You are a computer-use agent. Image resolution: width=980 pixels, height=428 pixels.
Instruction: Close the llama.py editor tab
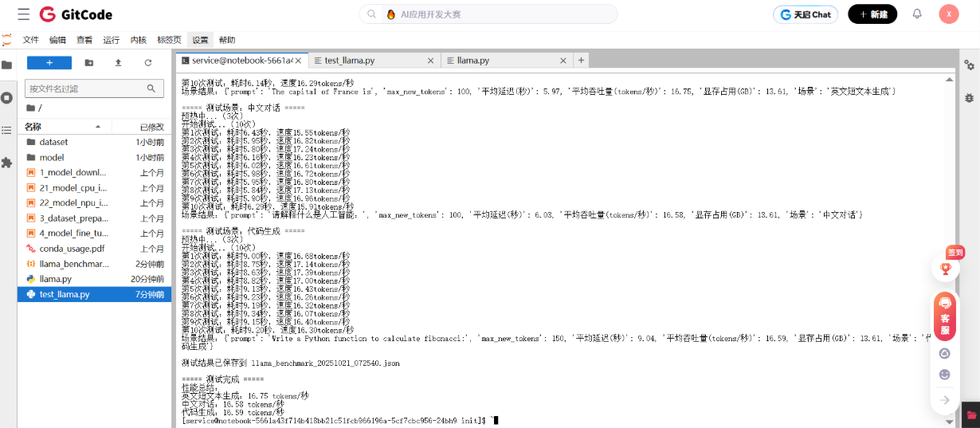tap(564, 60)
